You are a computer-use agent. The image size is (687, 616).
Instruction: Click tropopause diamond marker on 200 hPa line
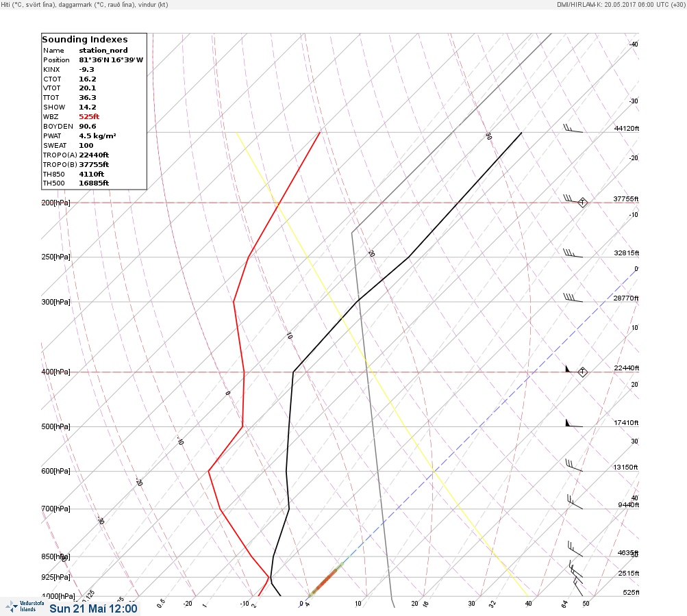pos(582,203)
